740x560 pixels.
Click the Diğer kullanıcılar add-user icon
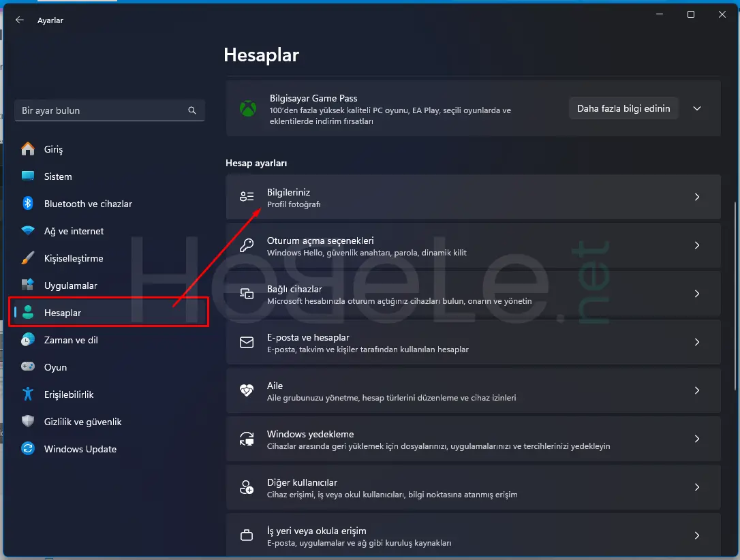click(247, 487)
